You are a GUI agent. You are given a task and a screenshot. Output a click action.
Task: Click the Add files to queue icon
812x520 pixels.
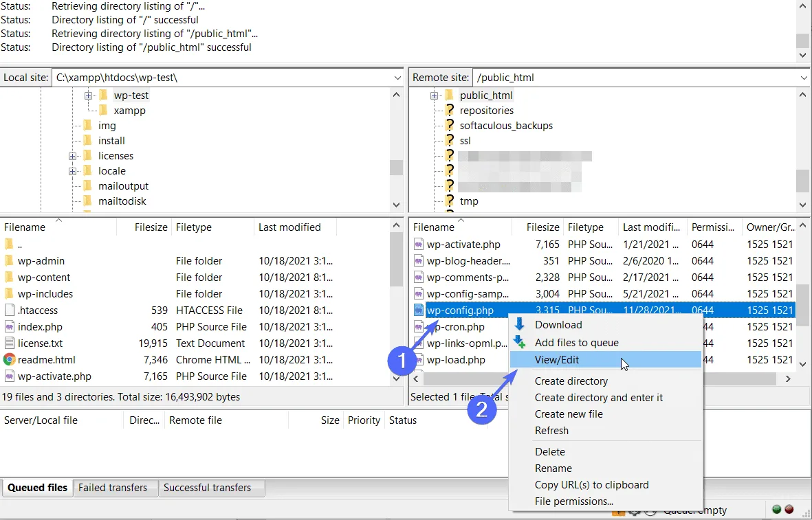pos(519,342)
